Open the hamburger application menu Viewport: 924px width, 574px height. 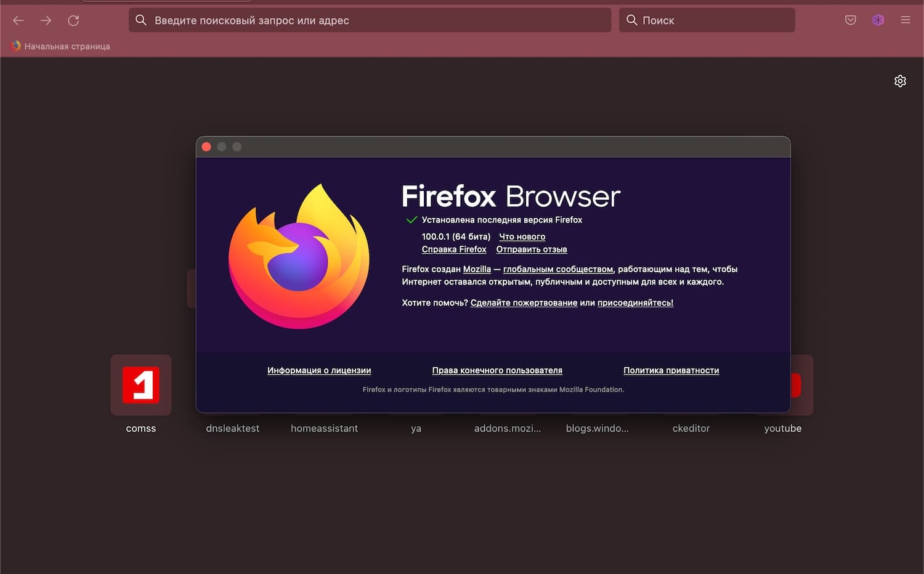[906, 20]
